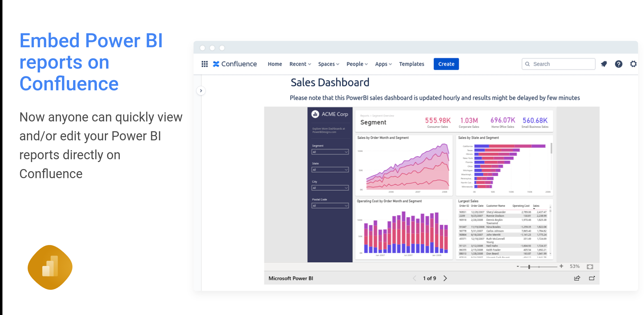
Task: Open notifications icon in Confluence header
Action: pos(604,64)
